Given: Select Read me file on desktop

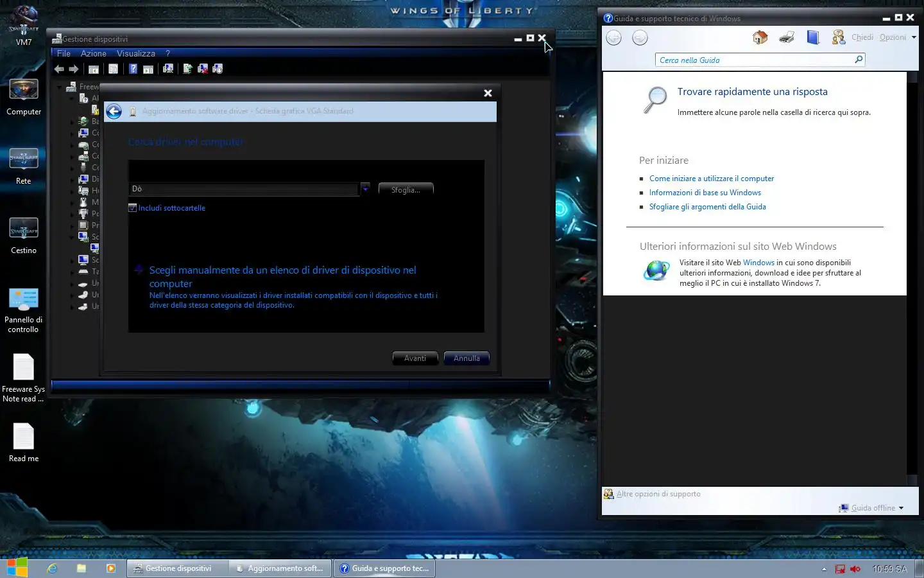Looking at the screenshot, I should pos(24,442).
